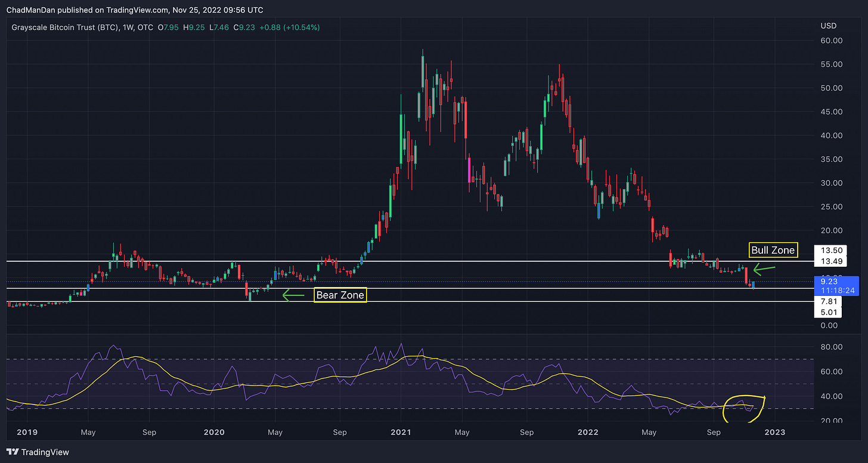868x463 pixels.
Task: Click the 5.01 price level label
Action: pyautogui.click(x=829, y=311)
